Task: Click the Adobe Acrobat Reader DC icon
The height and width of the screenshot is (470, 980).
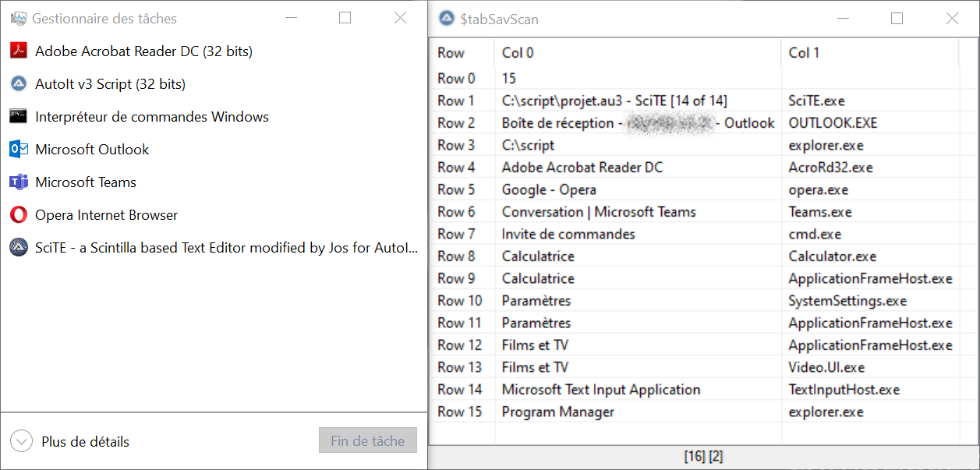Action: pyautogui.click(x=19, y=51)
